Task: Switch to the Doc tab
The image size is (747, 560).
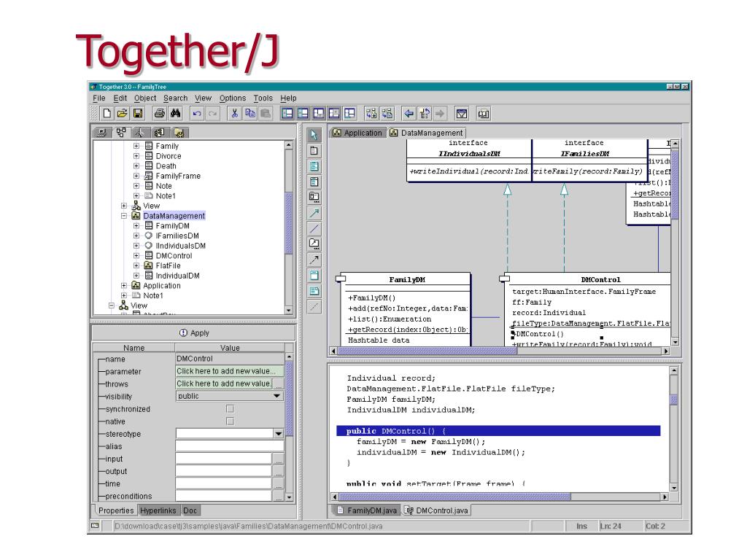Action: coord(190,510)
